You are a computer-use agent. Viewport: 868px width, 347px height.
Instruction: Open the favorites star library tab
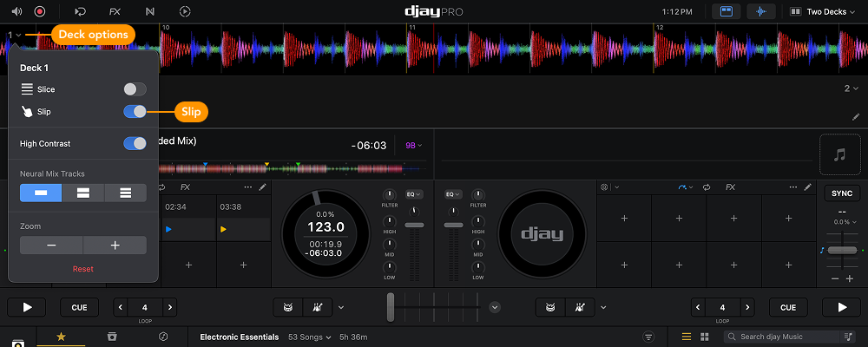pos(61,336)
